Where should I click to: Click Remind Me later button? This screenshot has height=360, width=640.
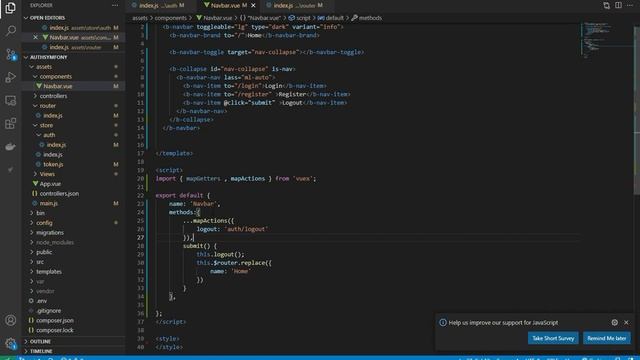pyautogui.click(x=607, y=338)
